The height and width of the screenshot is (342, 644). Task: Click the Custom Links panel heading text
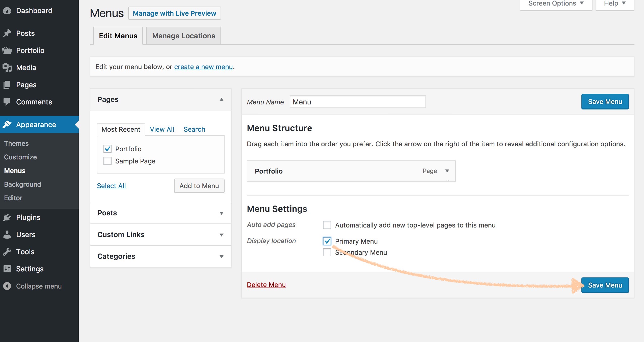121,235
